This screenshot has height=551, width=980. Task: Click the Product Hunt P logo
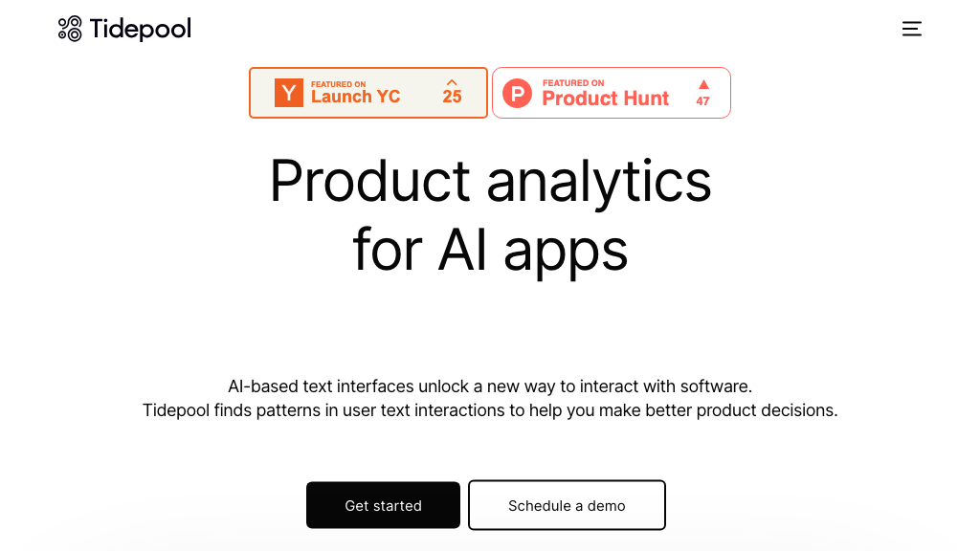click(x=517, y=93)
